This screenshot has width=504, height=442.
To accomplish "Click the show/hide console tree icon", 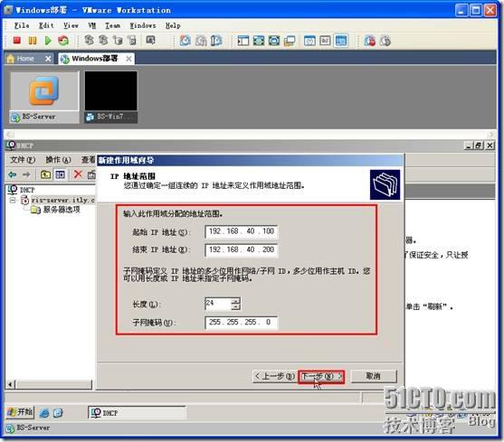I will click(x=60, y=174).
